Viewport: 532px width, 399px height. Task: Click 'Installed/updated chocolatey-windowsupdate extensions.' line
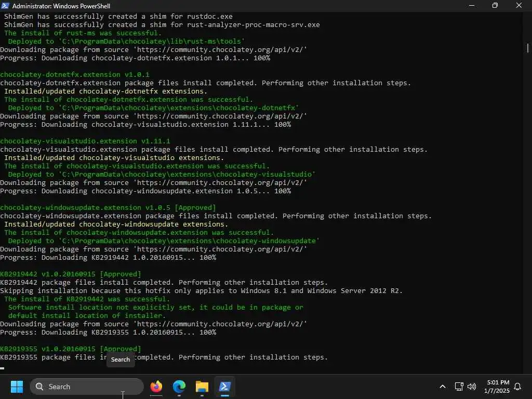(x=116, y=224)
